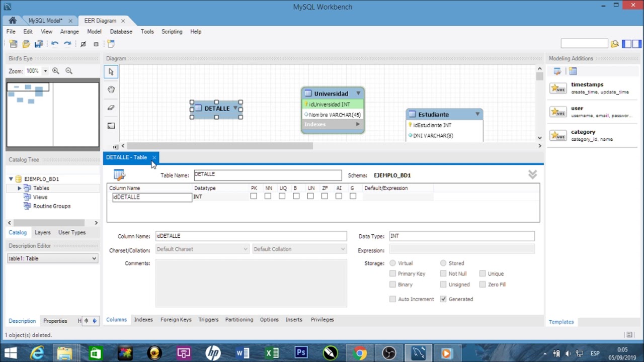Expand Indexes section of Universidad table
The width and height of the screenshot is (644, 362).
[x=358, y=124]
